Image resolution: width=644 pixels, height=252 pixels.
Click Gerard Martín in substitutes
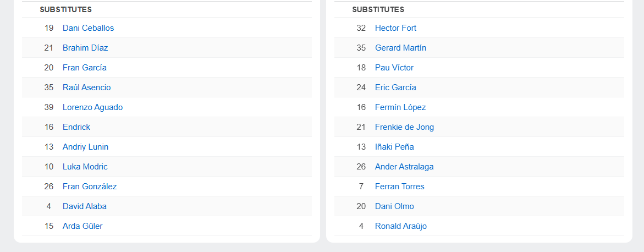pyautogui.click(x=400, y=48)
